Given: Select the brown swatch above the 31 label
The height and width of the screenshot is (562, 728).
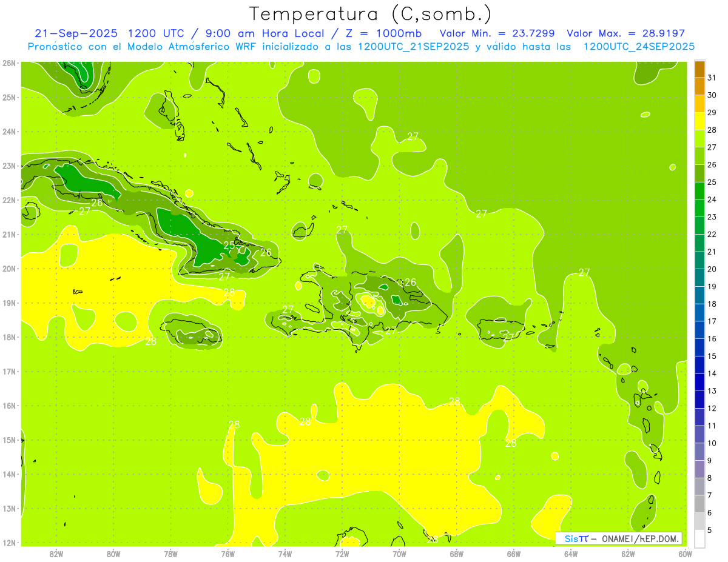Looking at the screenshot, I should point(699,69).
